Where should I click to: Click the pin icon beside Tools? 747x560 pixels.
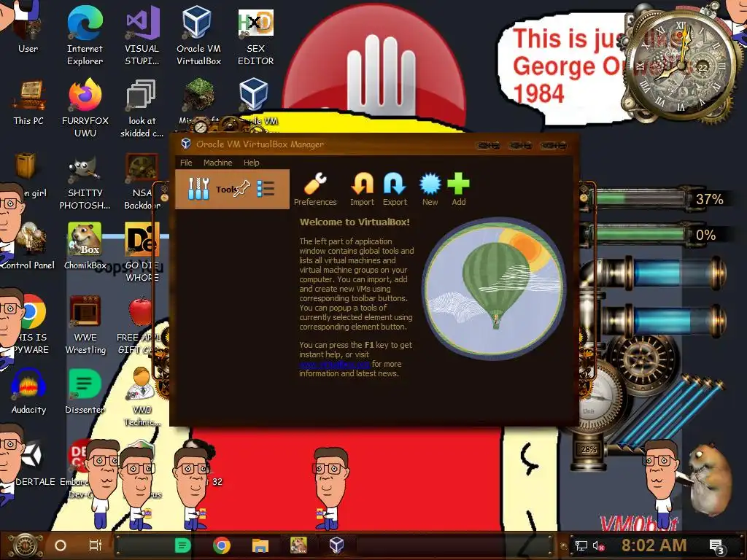point(242,189)
